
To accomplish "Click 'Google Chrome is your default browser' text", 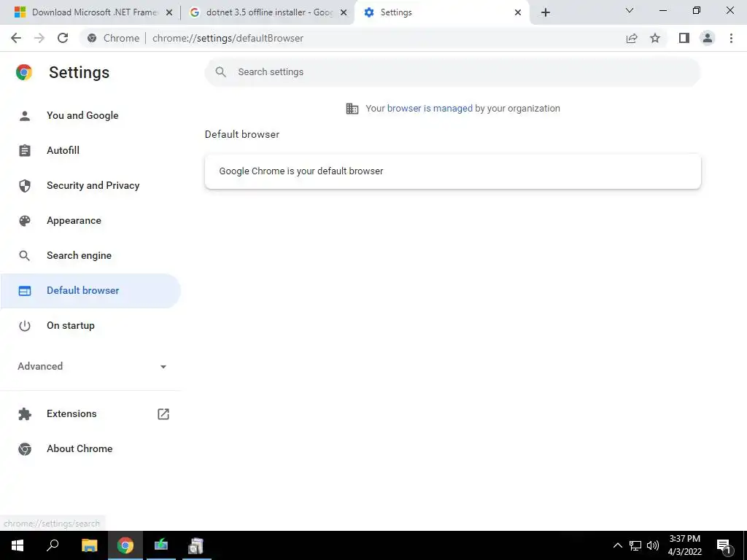I will pos(301,171).
